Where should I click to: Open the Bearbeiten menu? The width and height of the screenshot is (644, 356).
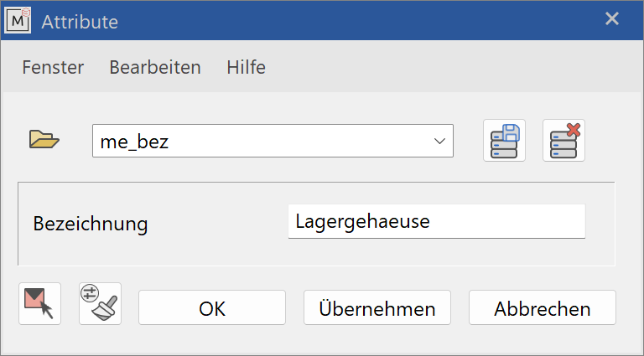click(x=155, y=67)
